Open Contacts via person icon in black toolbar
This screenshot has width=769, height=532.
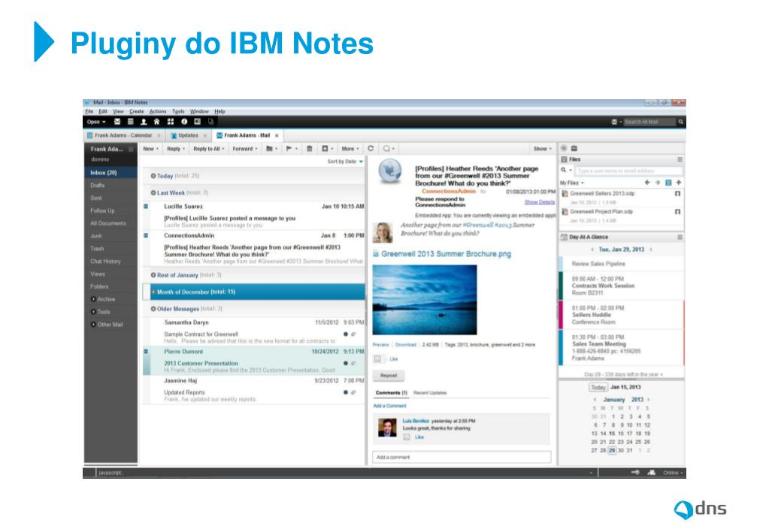point(144,122)
